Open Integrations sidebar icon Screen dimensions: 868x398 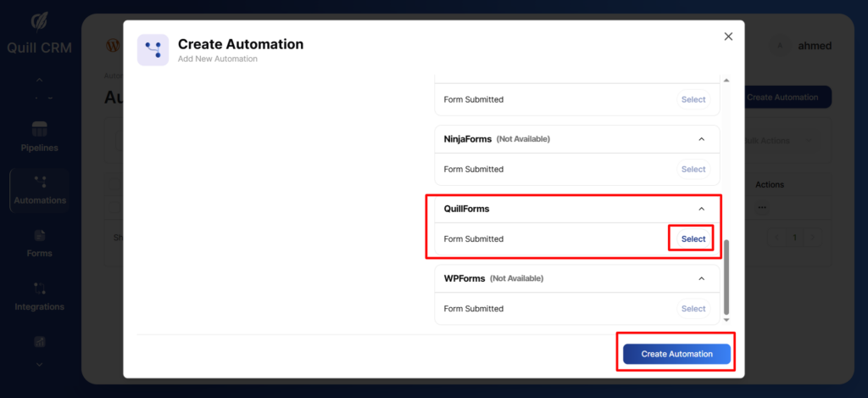point(39,289)
